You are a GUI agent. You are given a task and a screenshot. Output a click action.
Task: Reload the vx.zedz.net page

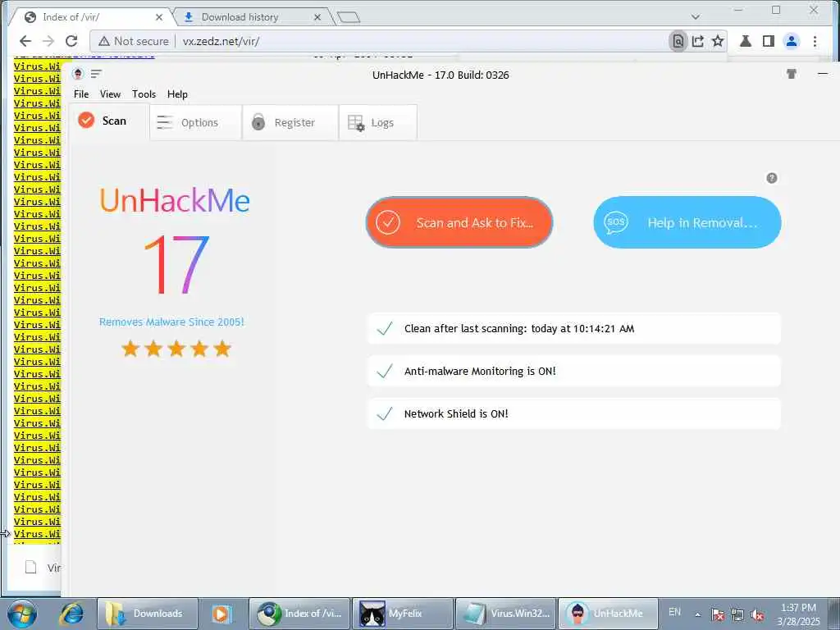tap(71, 41)
